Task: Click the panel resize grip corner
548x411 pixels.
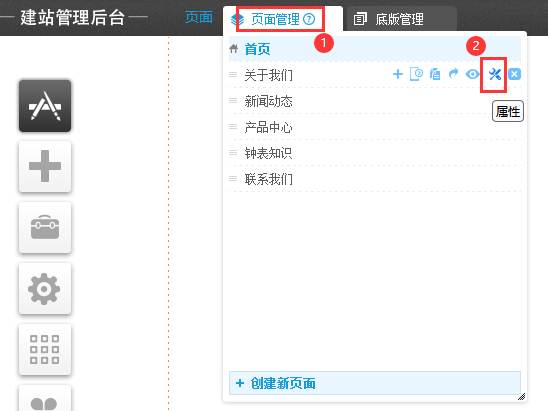Action: [x=521, y=396]
